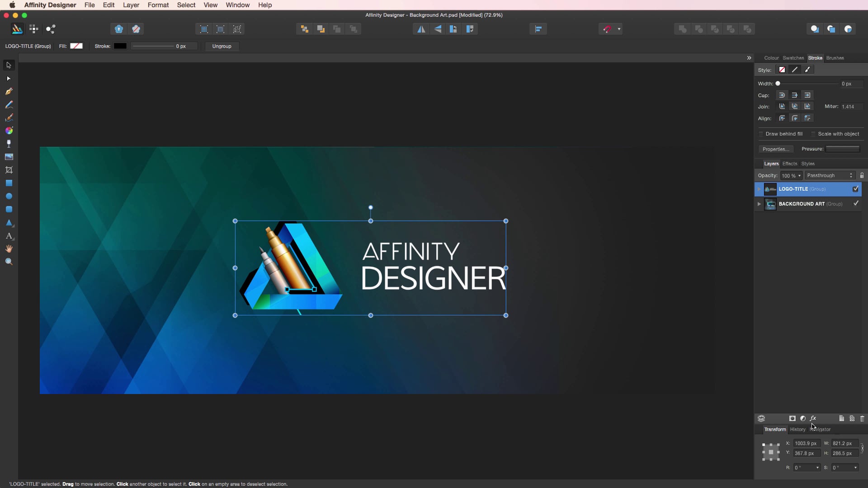
Task: Select the Node tool
Action: coord(9,79)
